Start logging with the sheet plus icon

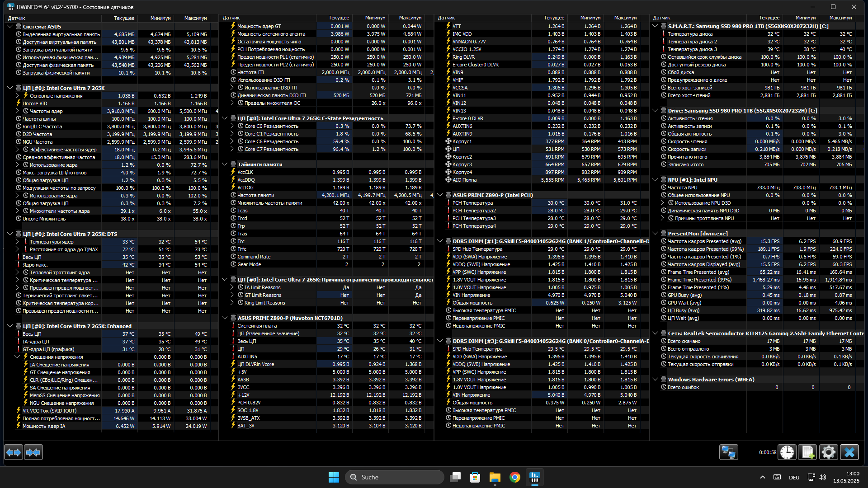pyautogui.click(x=808, y=452)
